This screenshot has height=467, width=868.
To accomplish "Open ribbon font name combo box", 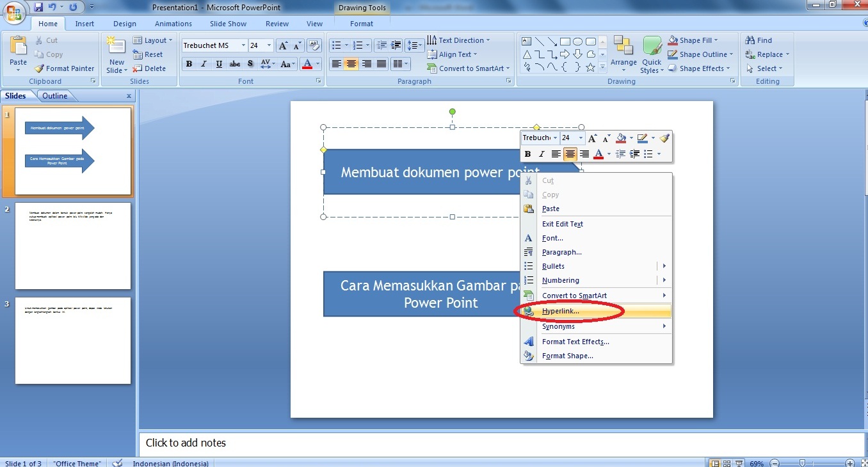I will 214,45.
